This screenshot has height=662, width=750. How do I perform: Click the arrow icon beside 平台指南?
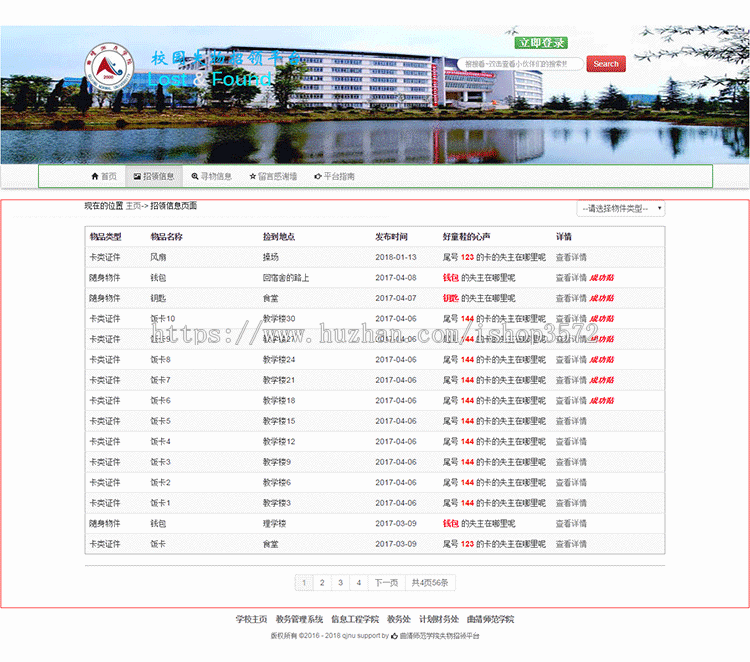(318, 177)
